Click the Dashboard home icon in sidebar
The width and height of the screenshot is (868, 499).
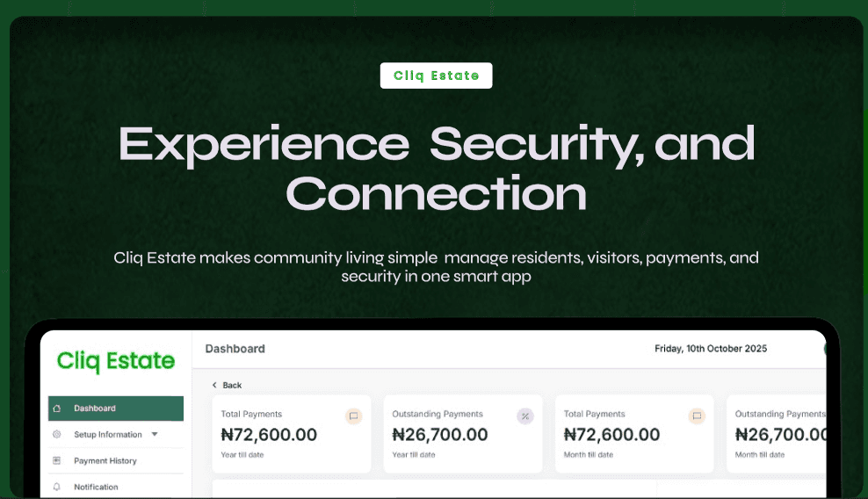tap(57, 409)
